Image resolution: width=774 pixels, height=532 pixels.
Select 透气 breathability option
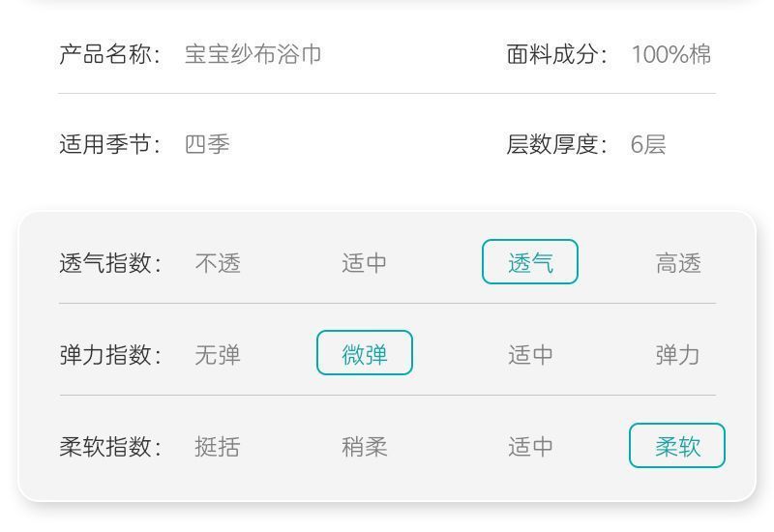[529, 262]
